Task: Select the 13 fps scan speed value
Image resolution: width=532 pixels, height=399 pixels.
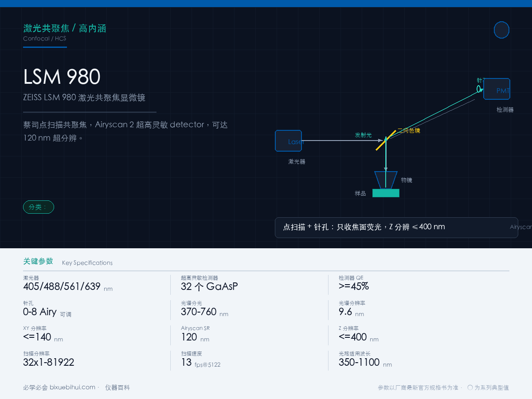Action: click(200, 363)
